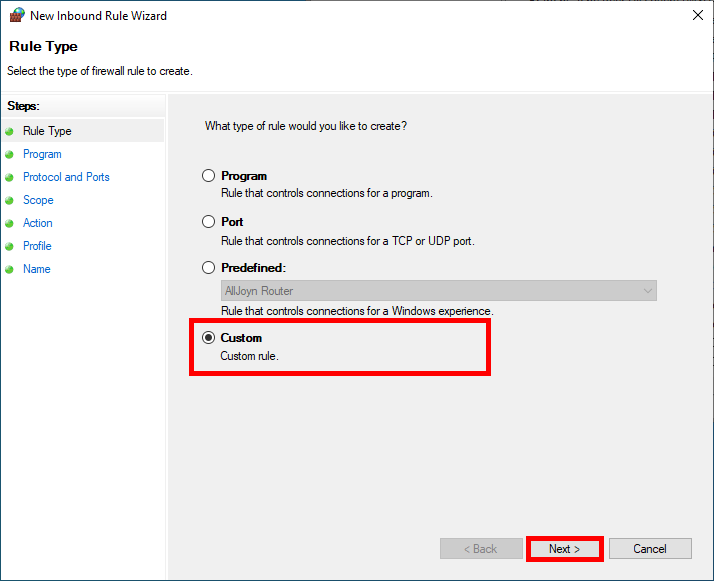This screenshot has width=714, height=581.
Task: Click text 'Rule that controls connections for a program.'
Action: coord(326,194)
